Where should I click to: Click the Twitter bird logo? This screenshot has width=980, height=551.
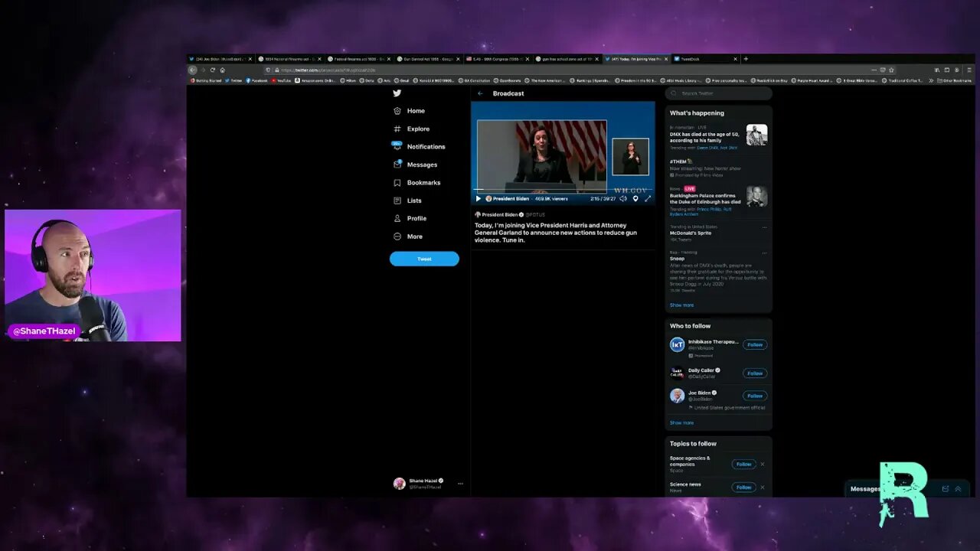coord(397,93)
